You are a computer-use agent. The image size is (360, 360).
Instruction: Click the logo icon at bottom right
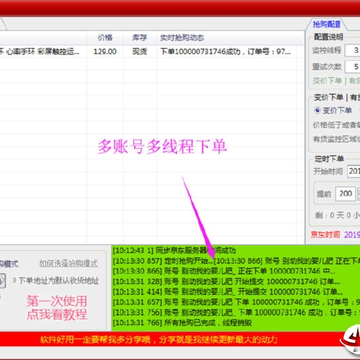(x=350, y=339)
